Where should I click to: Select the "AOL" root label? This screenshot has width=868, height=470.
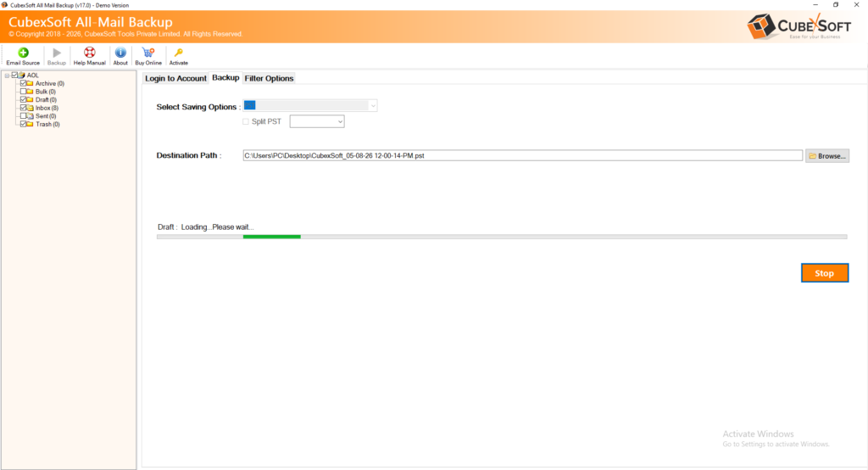coord(33,75)
